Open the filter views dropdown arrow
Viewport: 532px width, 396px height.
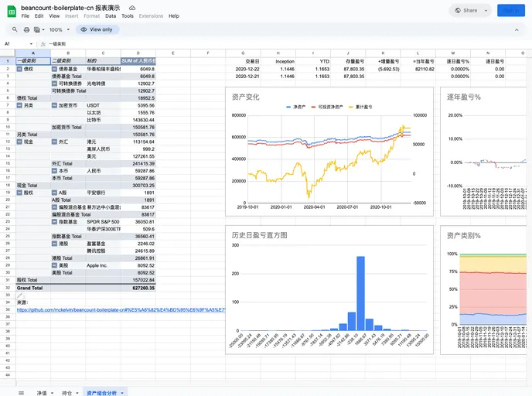(x=43, y=30)
